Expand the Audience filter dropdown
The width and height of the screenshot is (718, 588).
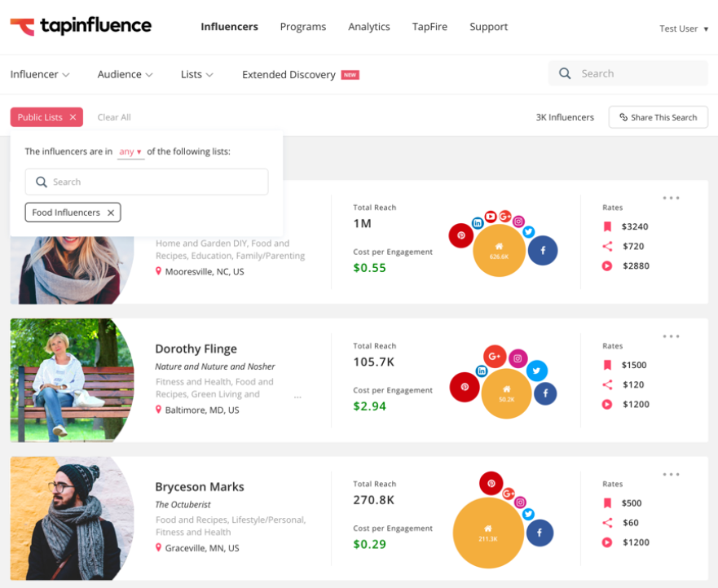(x=125, y=74)
